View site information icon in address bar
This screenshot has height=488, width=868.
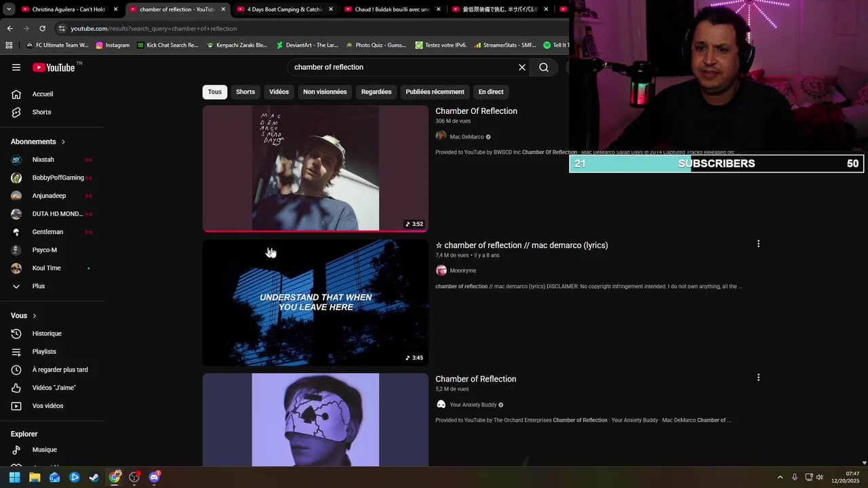(x=62, y=28)
